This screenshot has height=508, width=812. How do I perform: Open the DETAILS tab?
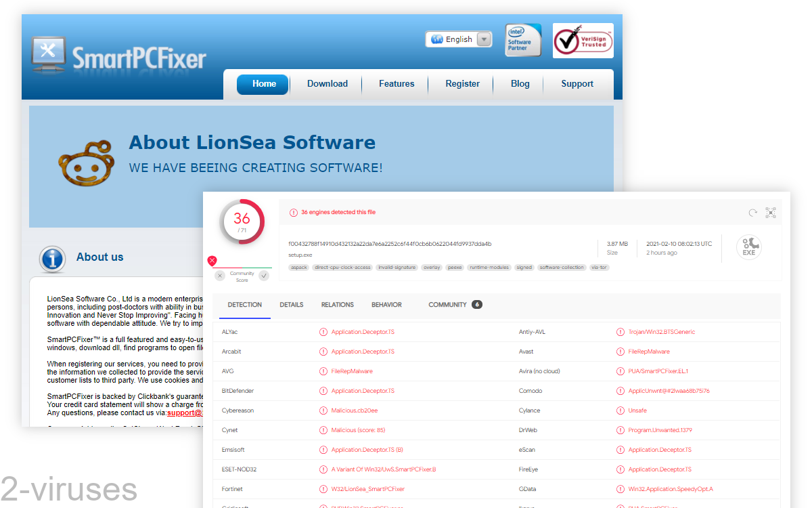292,305
